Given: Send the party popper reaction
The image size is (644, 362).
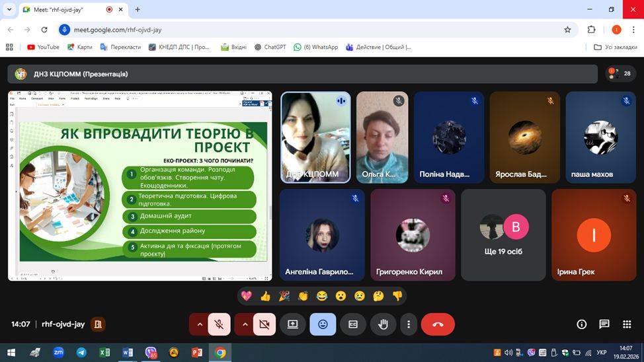Looking at the screenshot, I should click(x=284, y=295).
